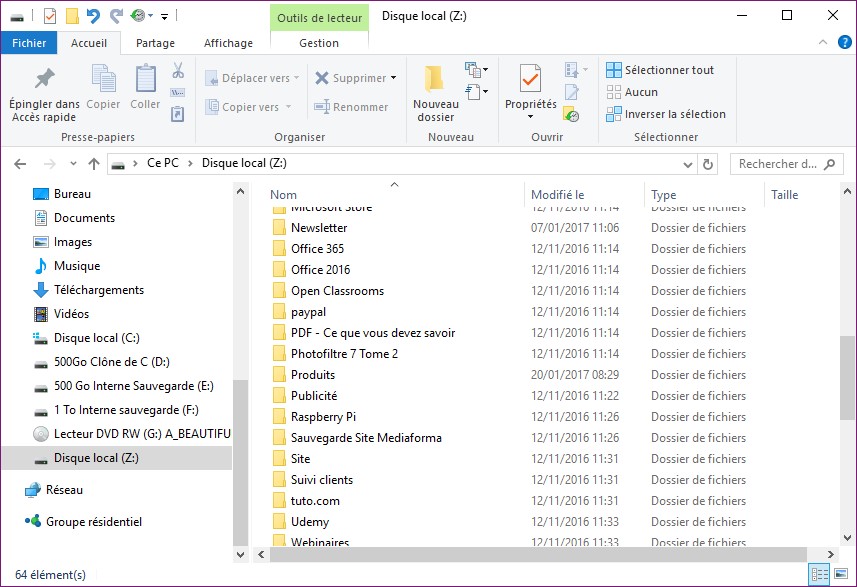Click the Nouveau dossier folder icon
The image size is (857, 587).
435,80
